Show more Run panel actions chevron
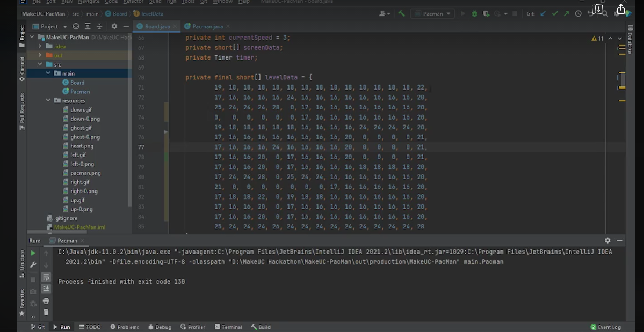This screenshot has height=332, width=644. pos(33,316)
